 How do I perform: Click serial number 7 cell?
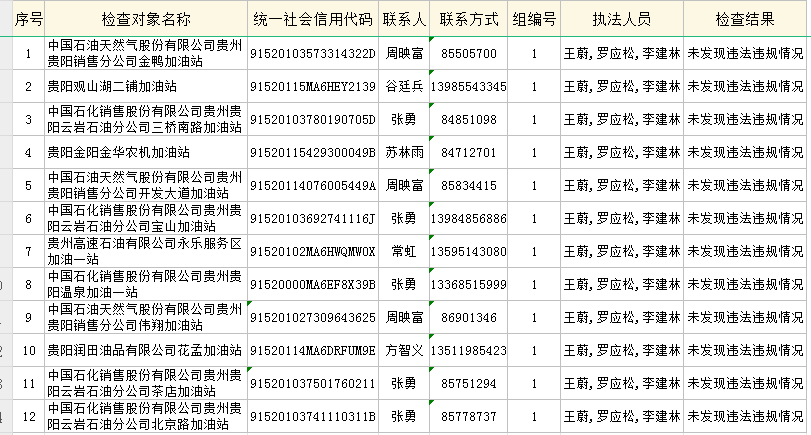pos(28,251)
